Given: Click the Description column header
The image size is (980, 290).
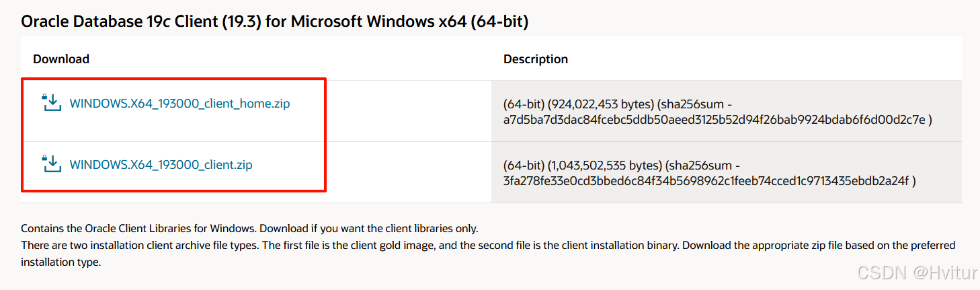Looking at the screenshot, I should coord(536,59).
